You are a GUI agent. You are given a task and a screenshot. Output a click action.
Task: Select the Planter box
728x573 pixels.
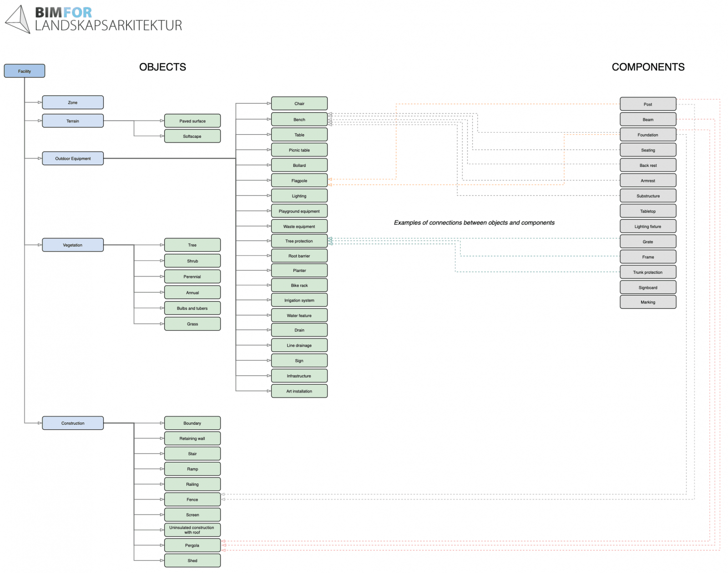tap(299, 271)
